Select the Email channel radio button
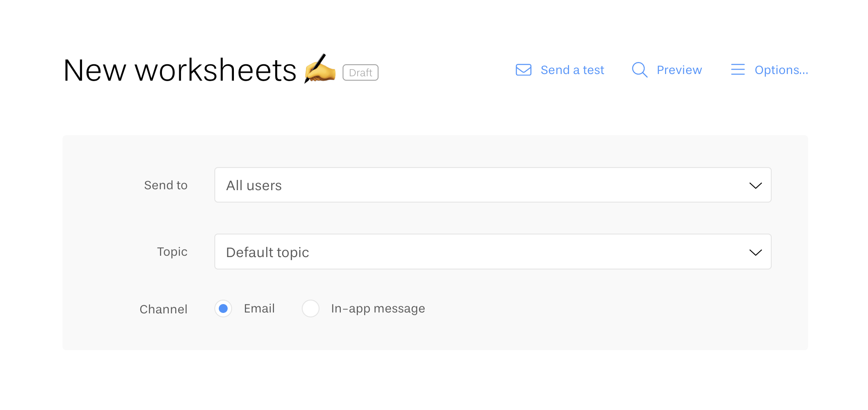The height and width of the screenshot is (410, 868). click(223, 308)
